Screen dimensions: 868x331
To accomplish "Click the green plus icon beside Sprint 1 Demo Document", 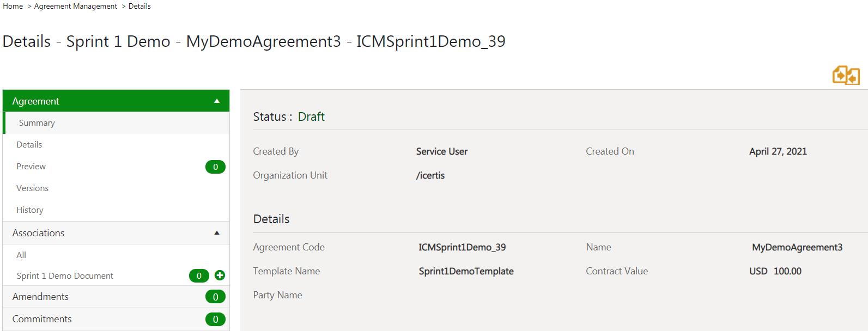I will click(220, 275).
